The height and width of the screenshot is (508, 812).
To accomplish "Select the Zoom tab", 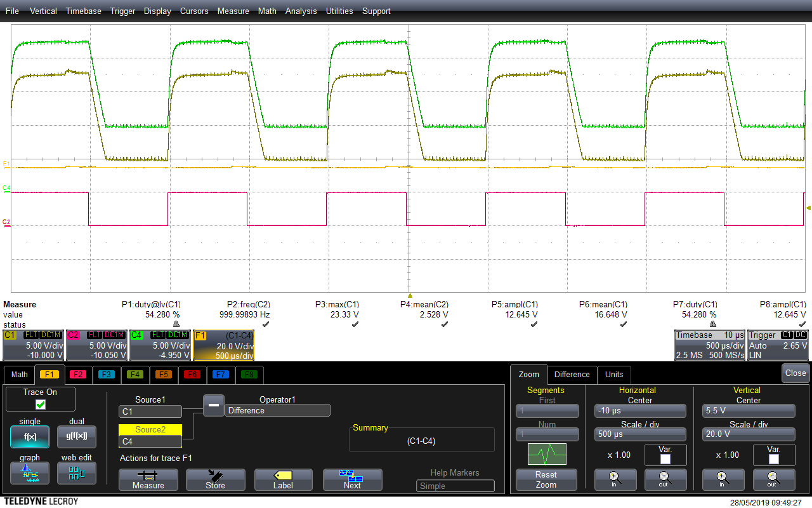I will (528, 374).
